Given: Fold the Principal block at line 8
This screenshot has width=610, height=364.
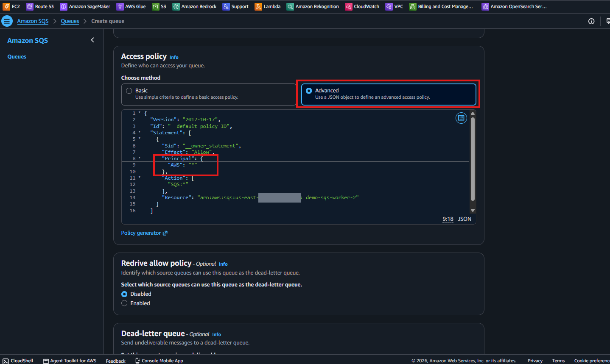Looking at the screenshot, I should tap(140, 158).
